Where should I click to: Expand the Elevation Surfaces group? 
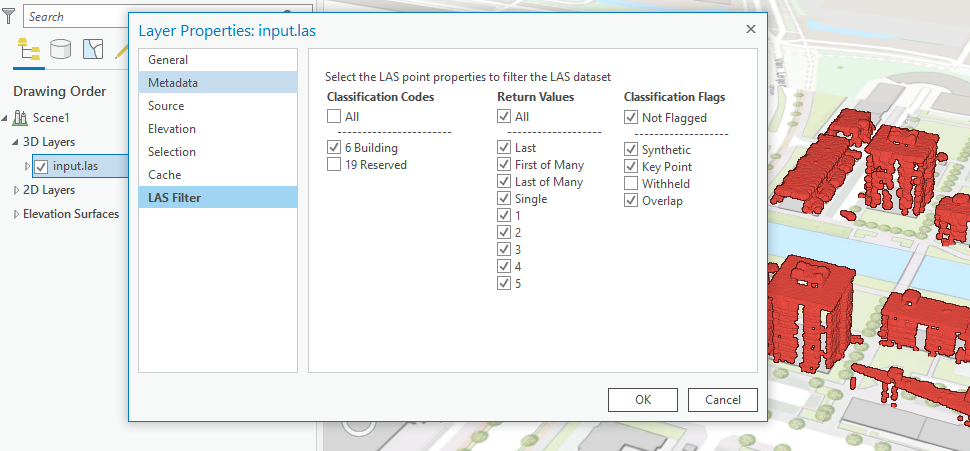pyautogui.click(x=16, y=214)
